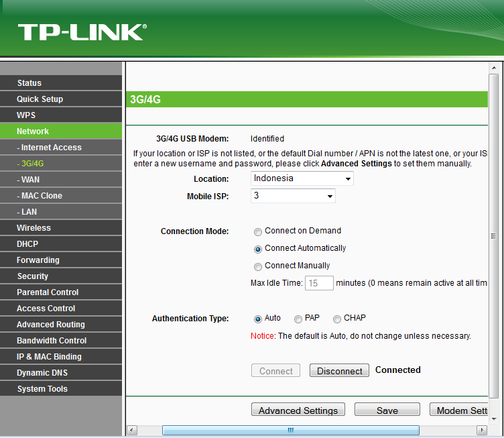Click the red 'Notice' text
The image size is (504, 438).
click(x=262, y=336)
